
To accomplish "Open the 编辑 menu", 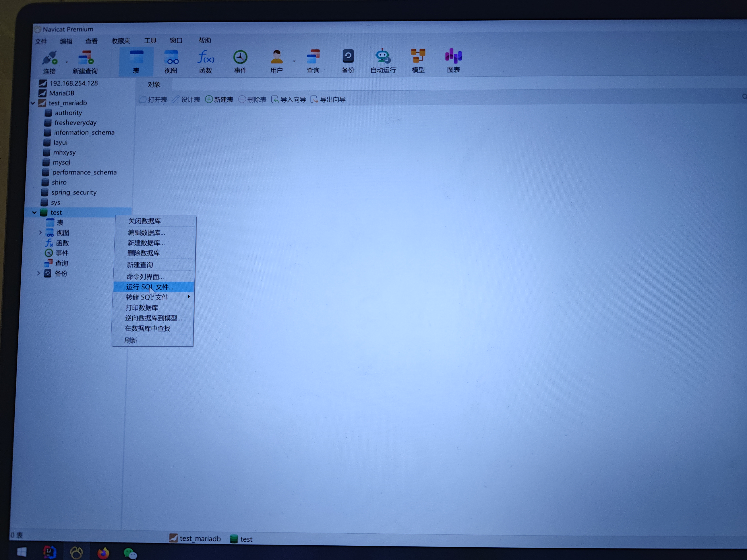I will pyautogui.click(x=66, y=41).
